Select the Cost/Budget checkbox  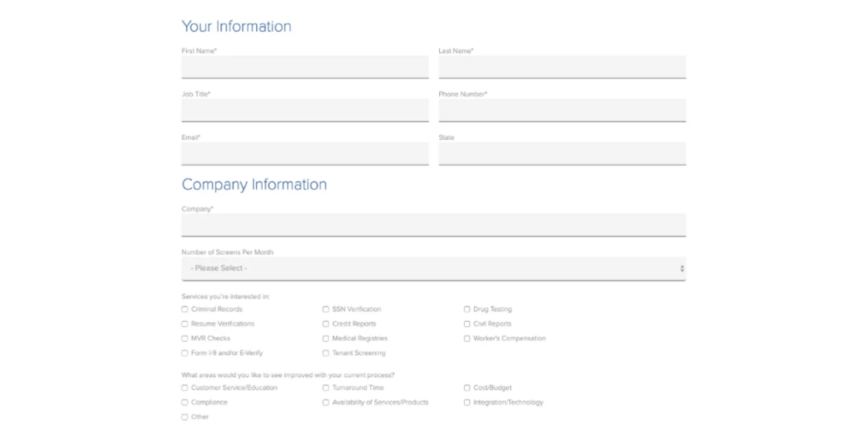pos(467,388)
